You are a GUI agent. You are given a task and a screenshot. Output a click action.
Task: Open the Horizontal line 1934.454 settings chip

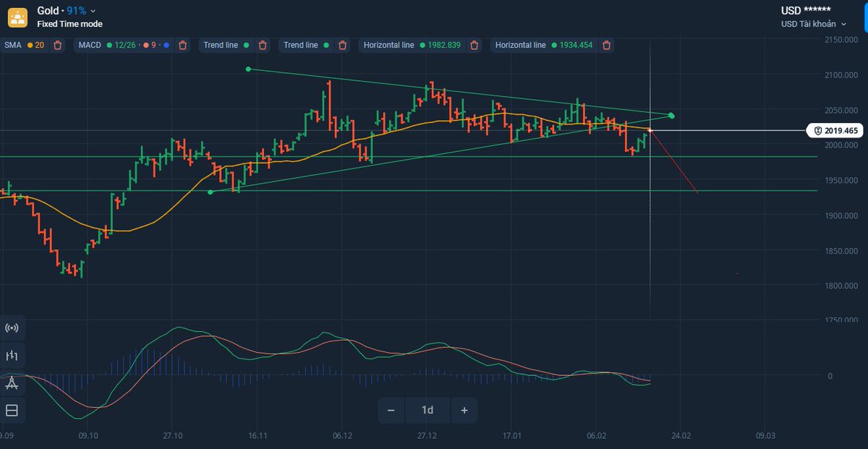click(544, 45)
